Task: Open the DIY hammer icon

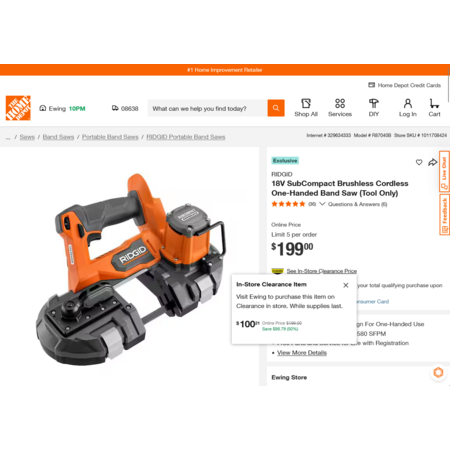Action: pos(374,103)
